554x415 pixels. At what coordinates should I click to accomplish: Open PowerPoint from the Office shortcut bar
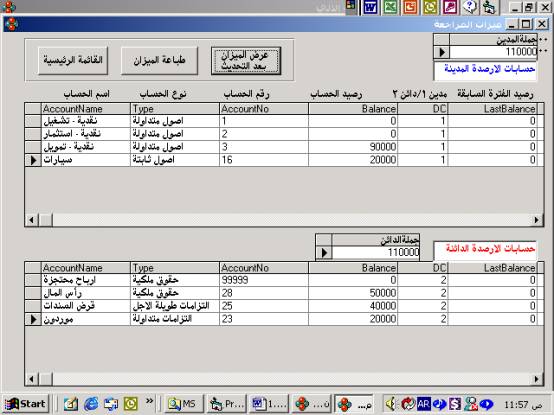click(x=410, y=7)
